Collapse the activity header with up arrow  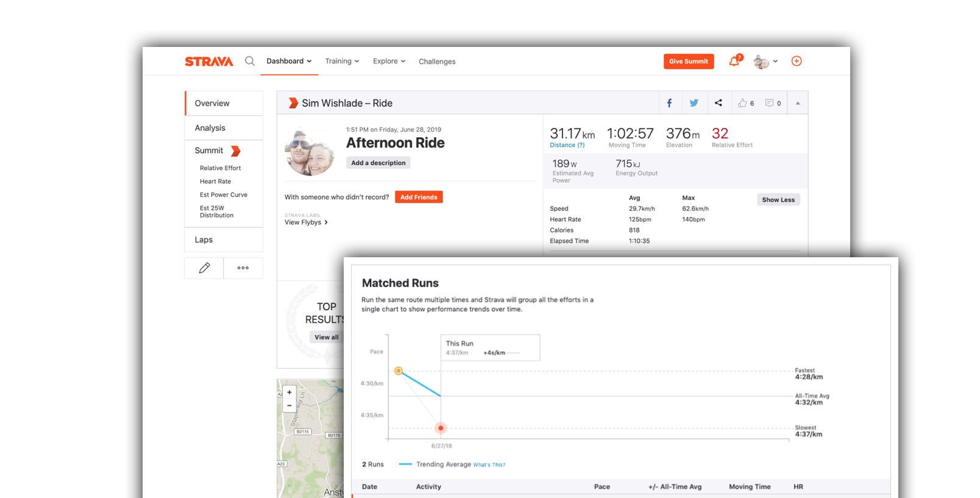[x=798, y=103]
